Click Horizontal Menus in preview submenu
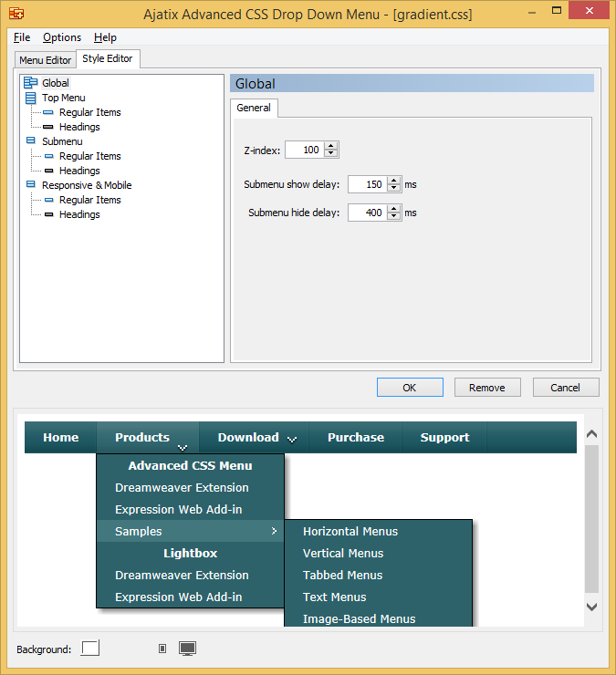 (x=378, y=531)
